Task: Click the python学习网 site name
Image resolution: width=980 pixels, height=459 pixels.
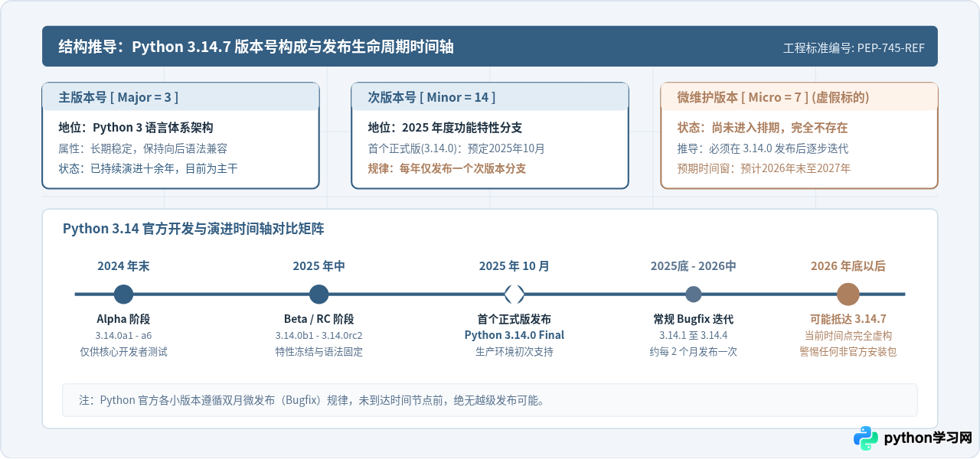Action: (x=928, y=438)
